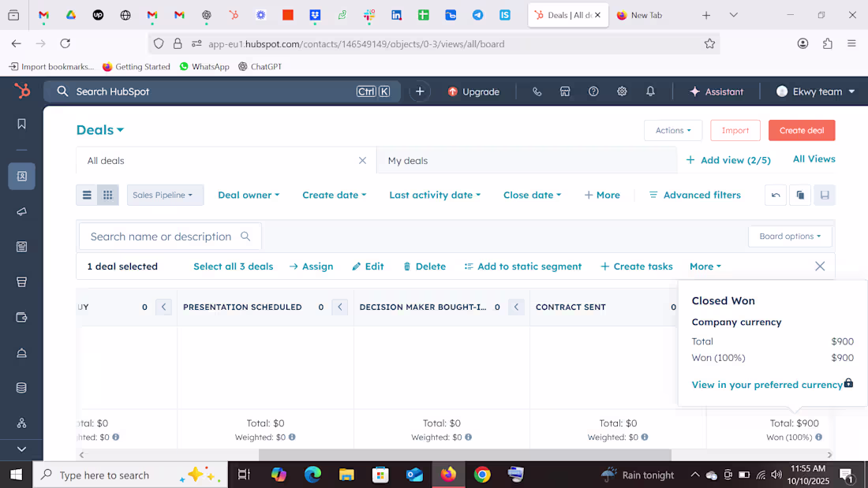The image size is (868, 488).
Task: Open the HubSpot Marketplace icon
Action: tap(565, 92)
